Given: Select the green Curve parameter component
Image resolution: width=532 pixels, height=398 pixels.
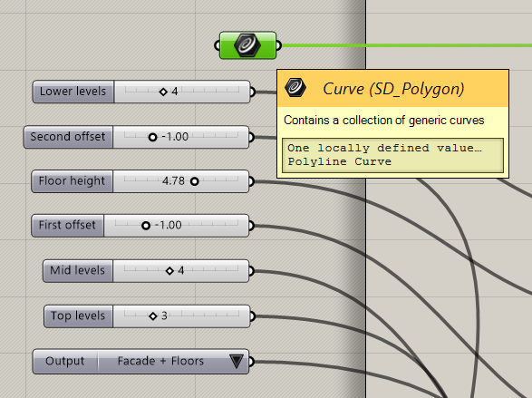Looking at the screenshot, I should 248,45.
